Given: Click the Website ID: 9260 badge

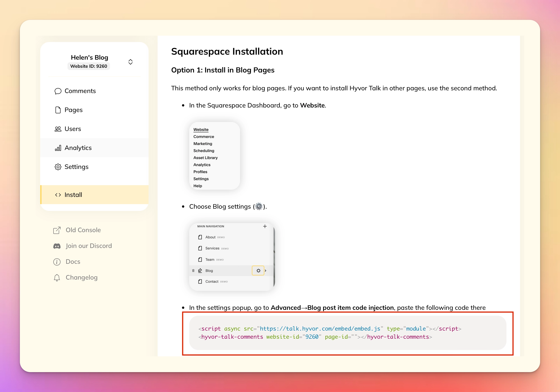Looking at the screenshot, I should click(x=89, y=66).
